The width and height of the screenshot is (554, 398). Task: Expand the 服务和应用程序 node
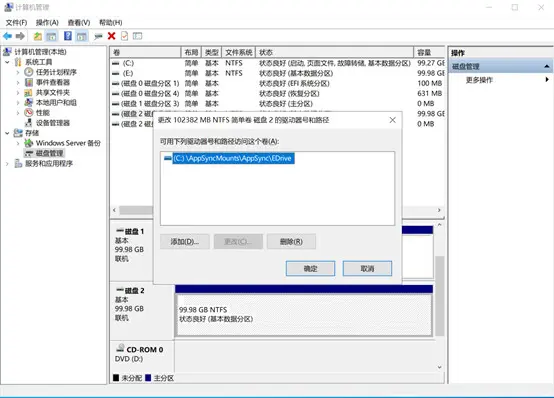coord(7,164)
